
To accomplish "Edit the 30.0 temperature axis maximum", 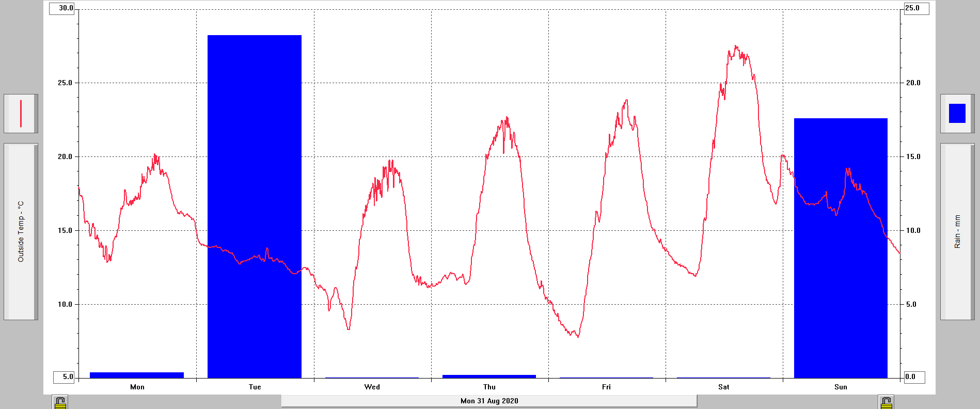I will click(x=62, y=8).
